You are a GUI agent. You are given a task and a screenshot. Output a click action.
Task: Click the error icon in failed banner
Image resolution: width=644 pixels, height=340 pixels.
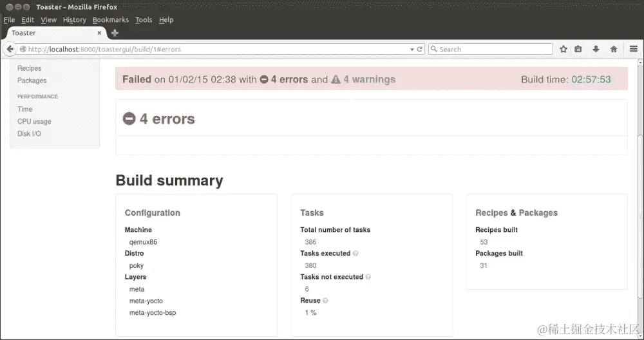[x=264, y=79]
